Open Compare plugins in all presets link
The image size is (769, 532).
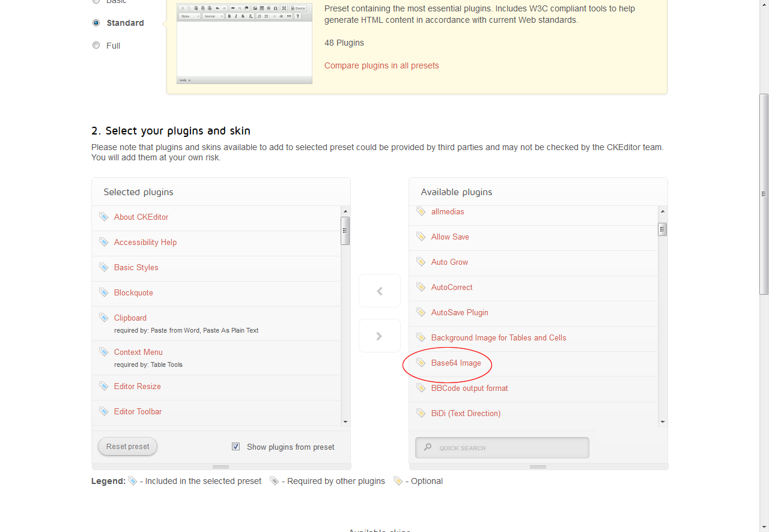coord(381,65)
